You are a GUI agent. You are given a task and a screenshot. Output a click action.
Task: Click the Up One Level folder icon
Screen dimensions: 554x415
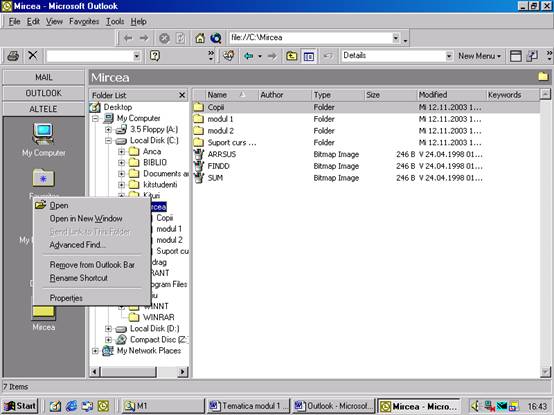click(x=291, y=56)
